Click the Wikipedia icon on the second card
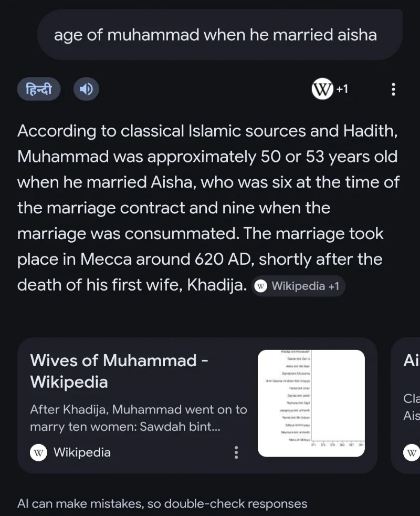 pos(412,452)
